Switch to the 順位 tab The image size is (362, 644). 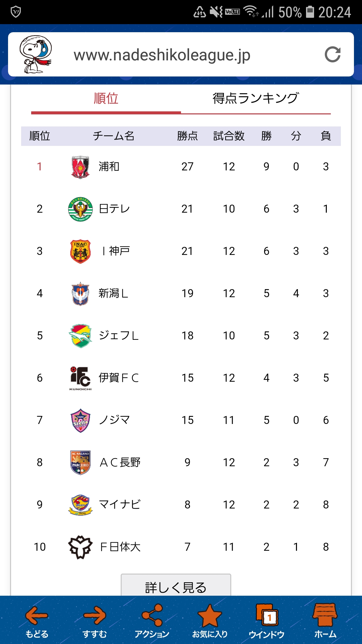pyautogui.click(x=106, y=99)
